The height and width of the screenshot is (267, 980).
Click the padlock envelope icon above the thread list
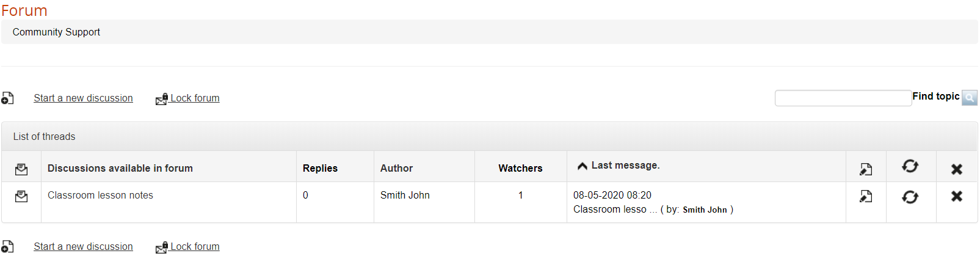162,99
